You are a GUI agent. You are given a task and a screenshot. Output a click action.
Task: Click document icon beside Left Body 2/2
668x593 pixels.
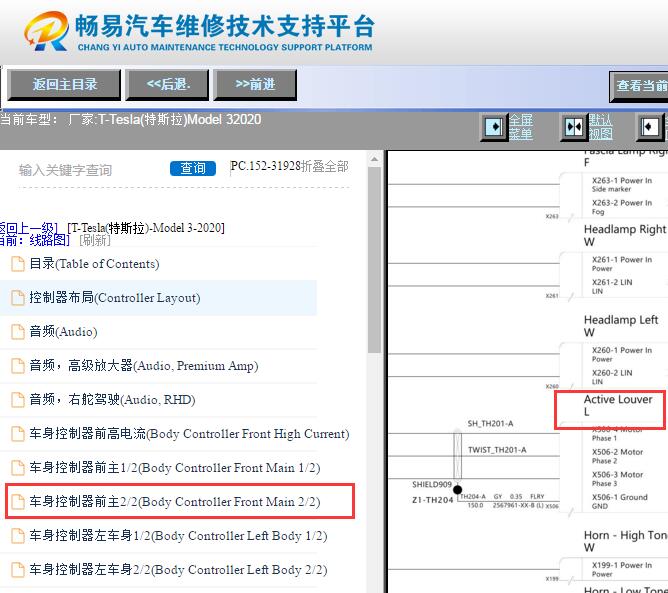[18, 570]
